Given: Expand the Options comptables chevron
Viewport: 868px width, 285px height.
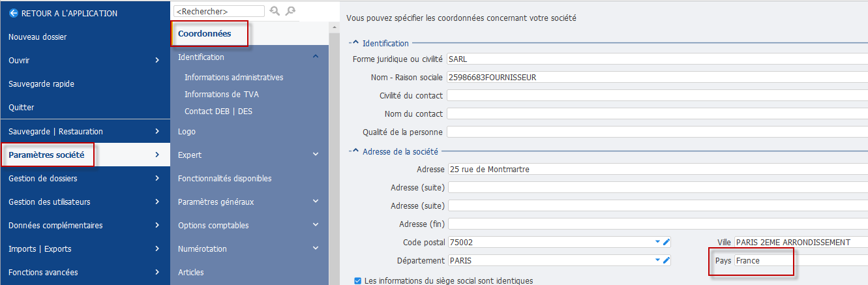Looking at the screenshot, I should (316, 225).
